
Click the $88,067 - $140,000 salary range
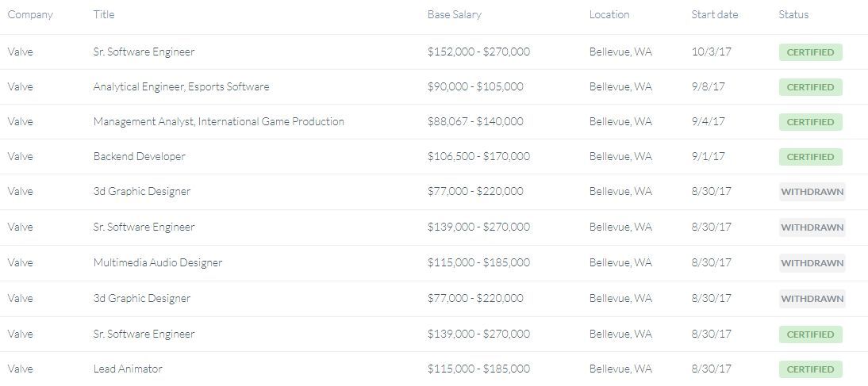click(x=475, y=121)
